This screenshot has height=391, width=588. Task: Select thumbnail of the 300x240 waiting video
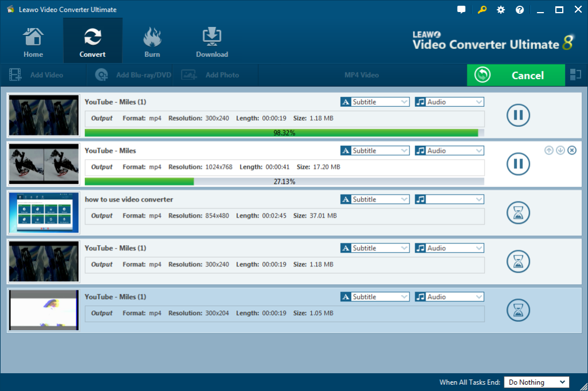click(44, 261)
